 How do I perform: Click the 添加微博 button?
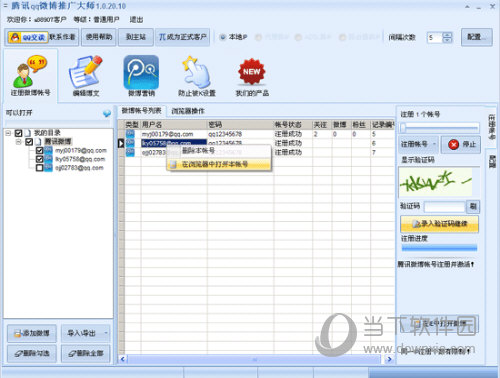point(32,333)
